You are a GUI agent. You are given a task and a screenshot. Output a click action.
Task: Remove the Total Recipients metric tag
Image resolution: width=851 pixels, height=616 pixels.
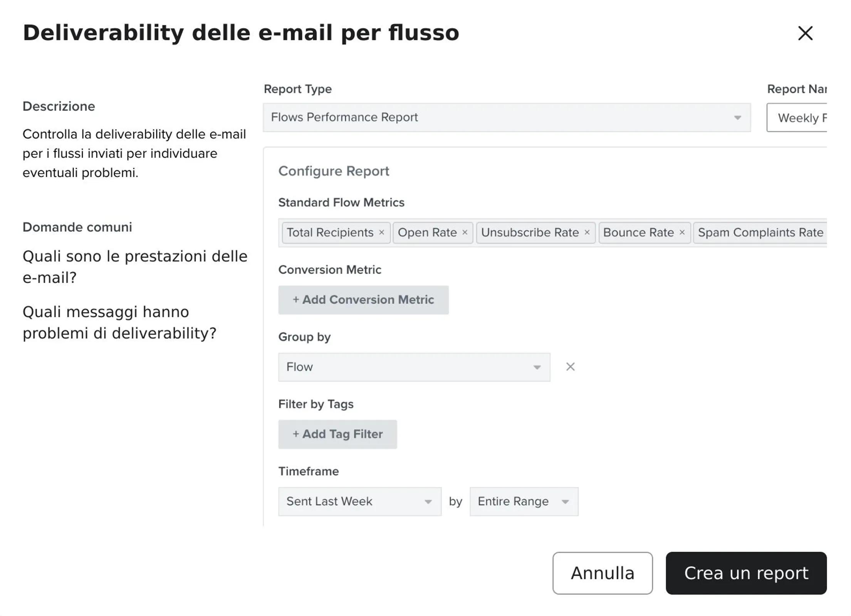(x=381, y=233)
